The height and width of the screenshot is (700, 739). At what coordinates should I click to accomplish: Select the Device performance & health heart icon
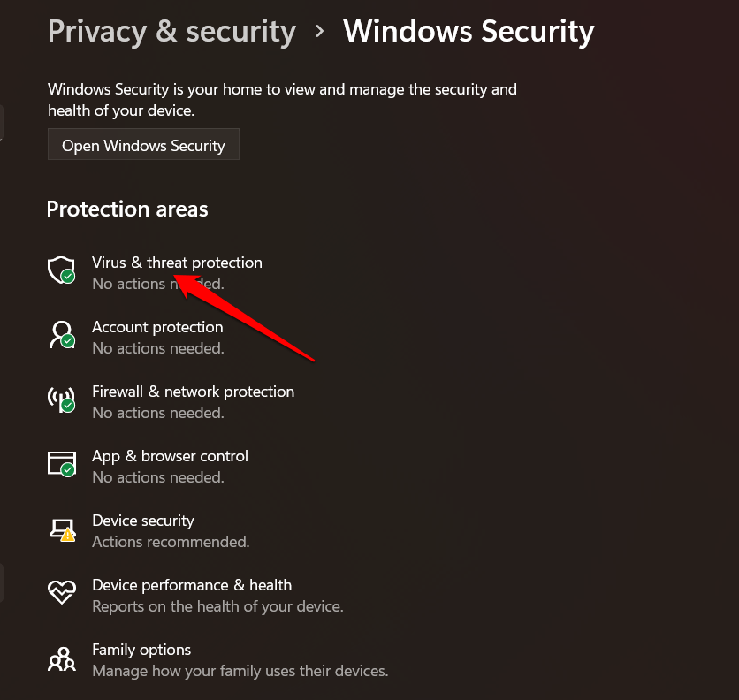61,592
